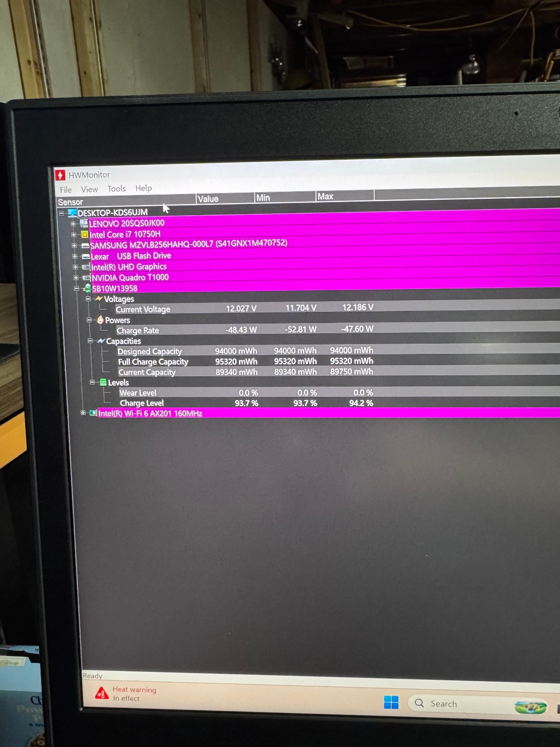Click the Ready status bar text
The width and height of the screenshot is (560, 747).
[x=92, y=676]
